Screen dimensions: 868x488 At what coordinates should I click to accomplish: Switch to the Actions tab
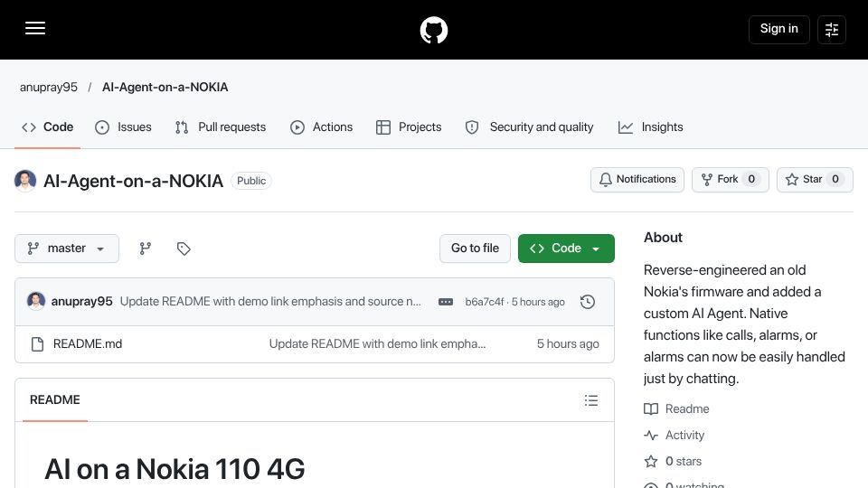321,127
